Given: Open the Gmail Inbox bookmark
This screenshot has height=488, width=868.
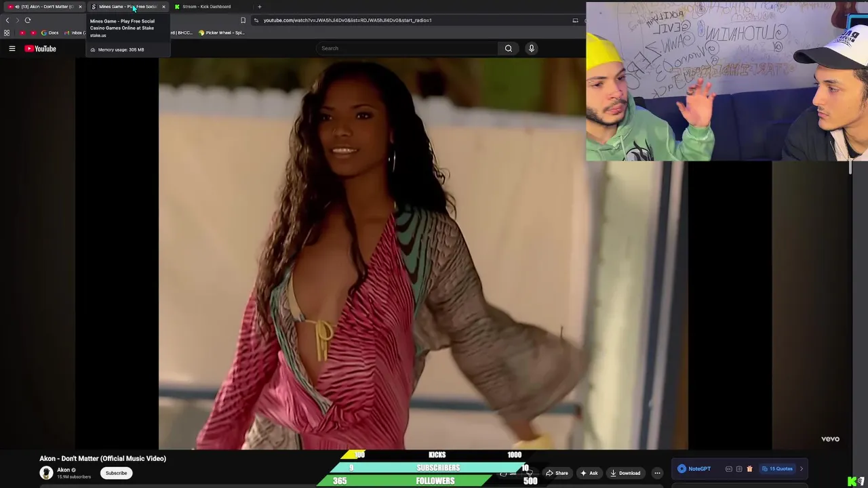Looking at the screenshot, I should [x=74, y=33].
